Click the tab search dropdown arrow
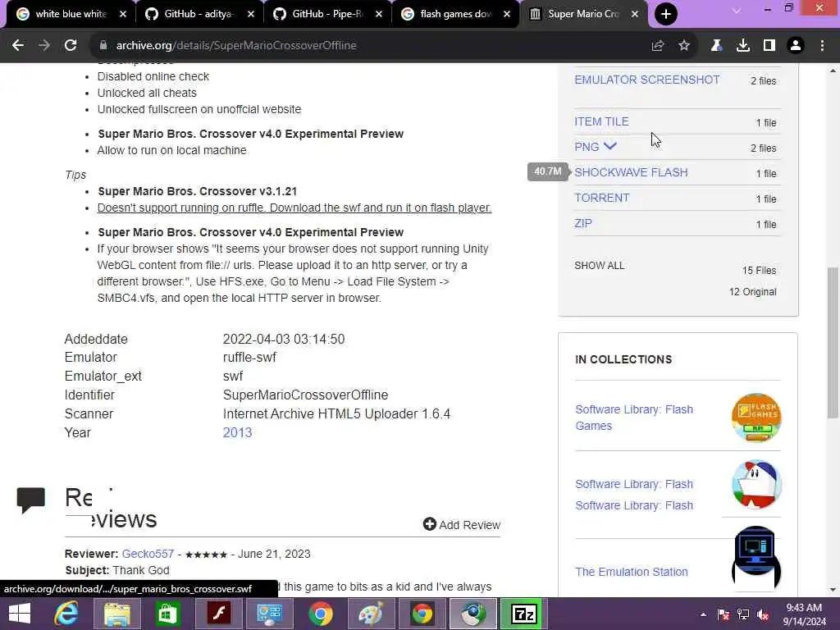 (737, 11)
